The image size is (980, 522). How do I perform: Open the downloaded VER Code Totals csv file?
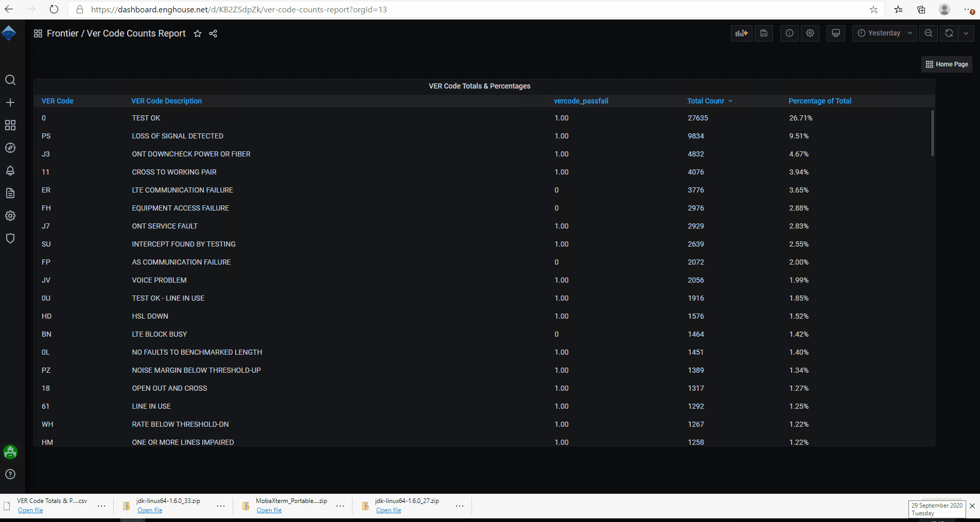click(30, 510)
